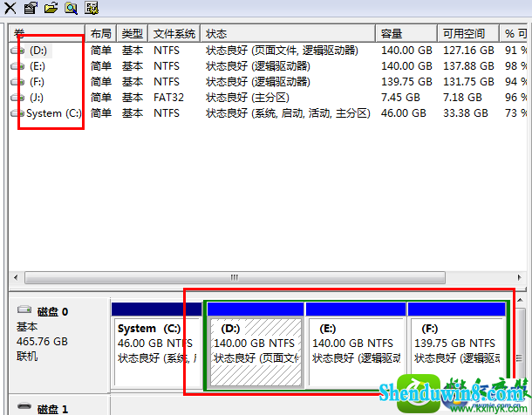The width and height of the screenshot is (532, 415).
Task: Click the FAT32 file system cell
Action: 168,98
